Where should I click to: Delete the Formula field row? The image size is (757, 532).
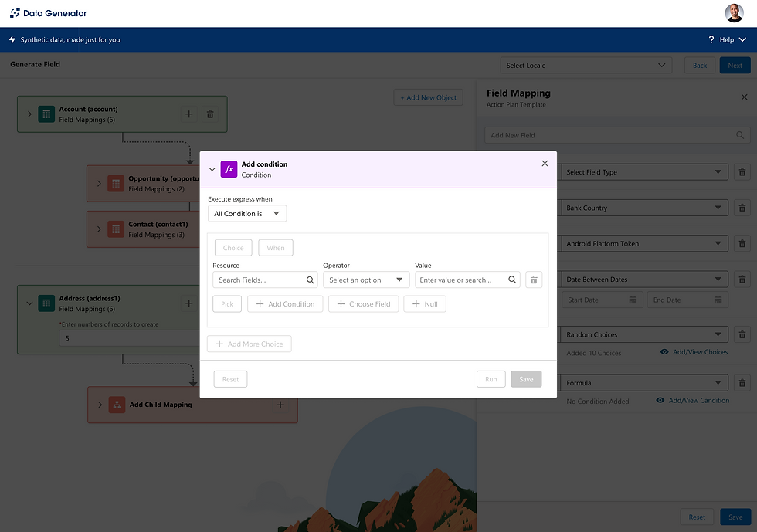(742, 382)
